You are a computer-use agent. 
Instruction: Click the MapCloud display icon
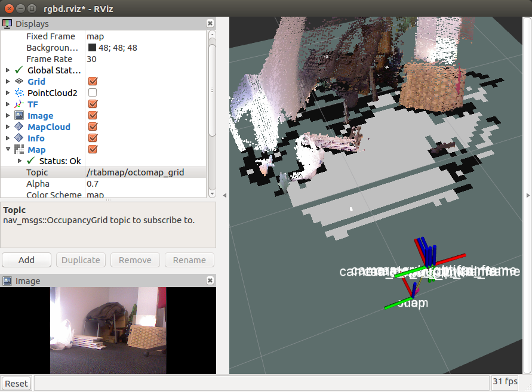[x=19, y=127]
